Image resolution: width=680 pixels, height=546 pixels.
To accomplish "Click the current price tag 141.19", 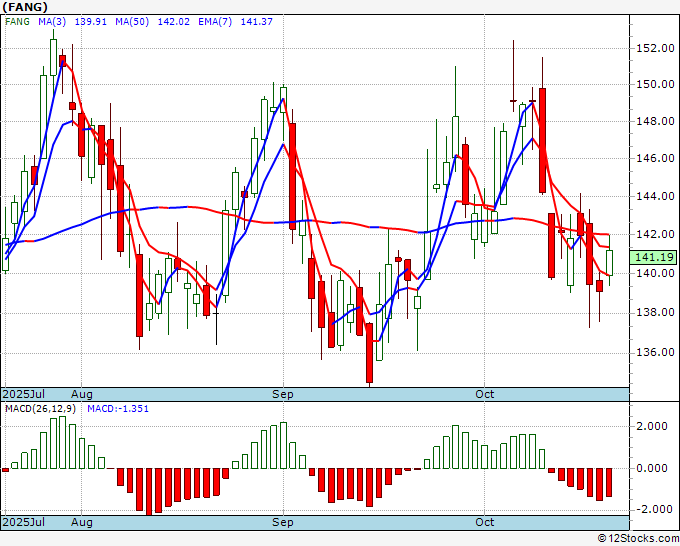I will point(653,257).
